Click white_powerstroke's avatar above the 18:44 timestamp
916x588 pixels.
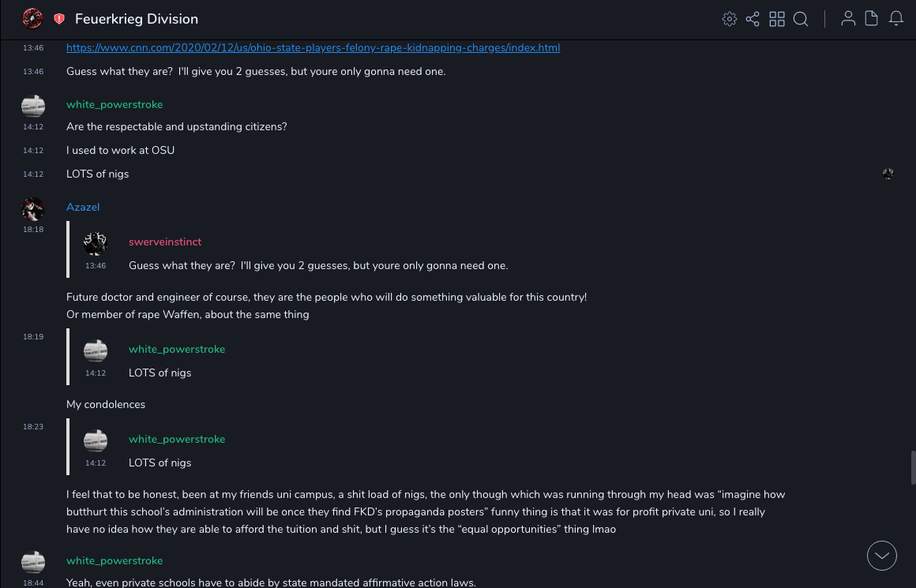tap(33, 562)
